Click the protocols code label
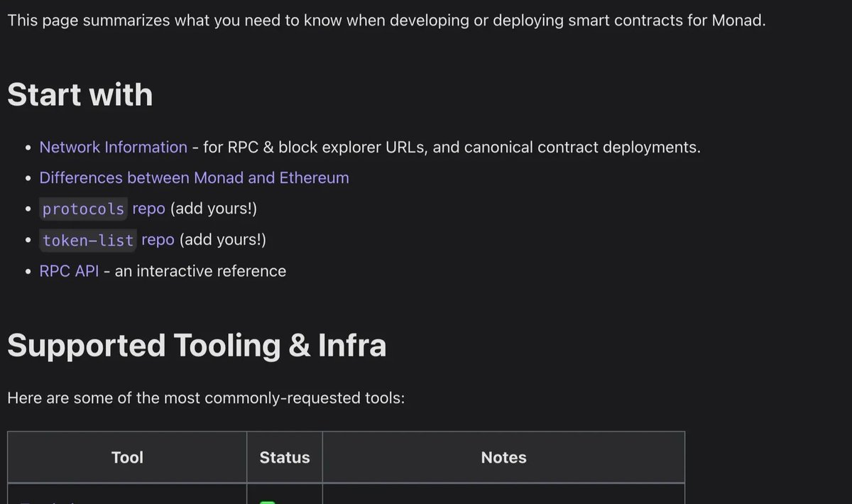Image resolution: width=852 pixels, height=504 pixels. click(x=84, y=209)
